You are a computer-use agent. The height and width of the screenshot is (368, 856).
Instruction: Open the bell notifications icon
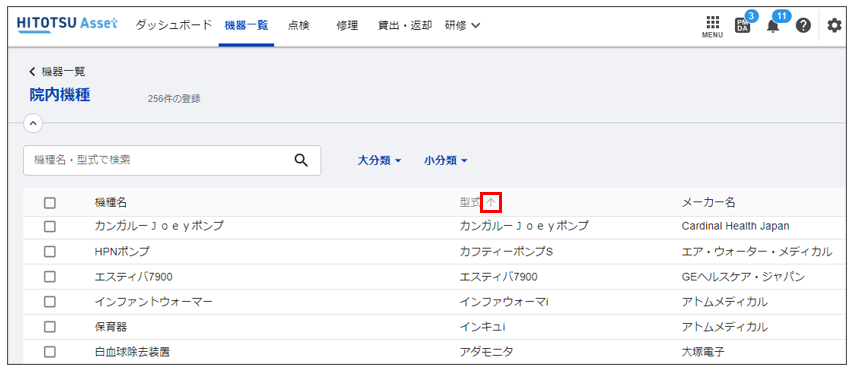click(x=772, y=26)
